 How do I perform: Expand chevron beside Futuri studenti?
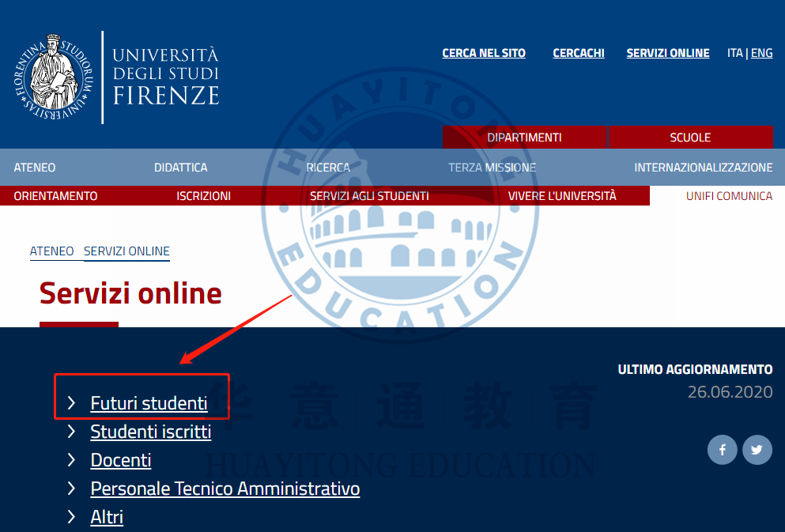pos(72,403)
